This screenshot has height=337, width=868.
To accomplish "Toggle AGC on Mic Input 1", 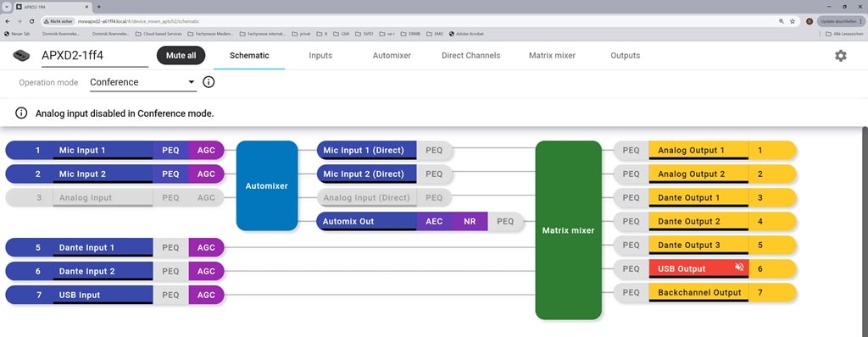I will click(x=206, y=150).
